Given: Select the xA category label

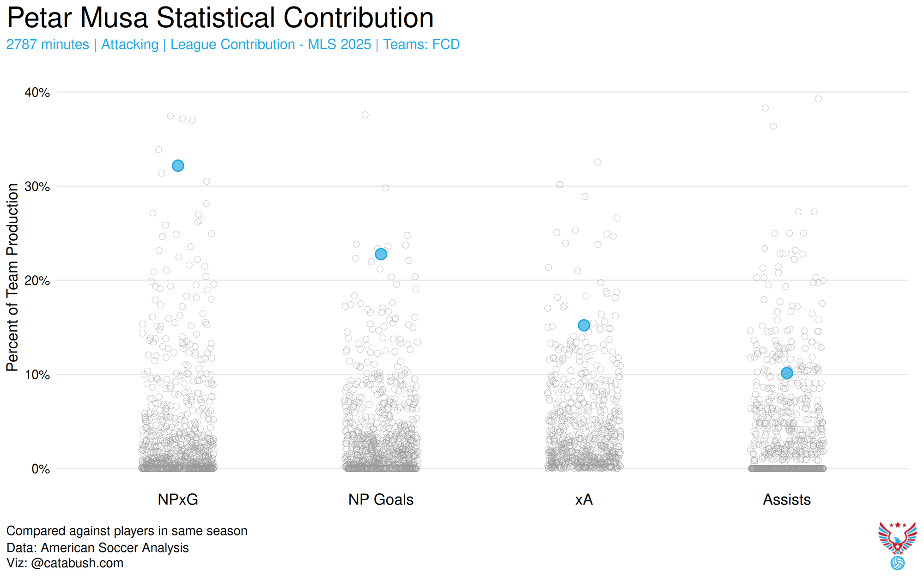Looking at the screenshot, I should (x=584, y=499).
